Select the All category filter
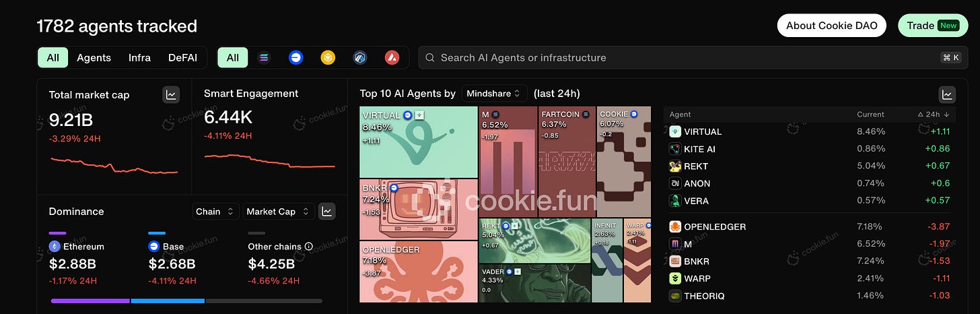 (x=53, y=58)
